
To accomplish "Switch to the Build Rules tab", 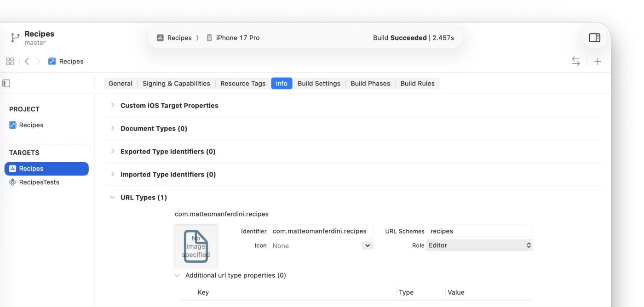I will click(x=418, y=83).
